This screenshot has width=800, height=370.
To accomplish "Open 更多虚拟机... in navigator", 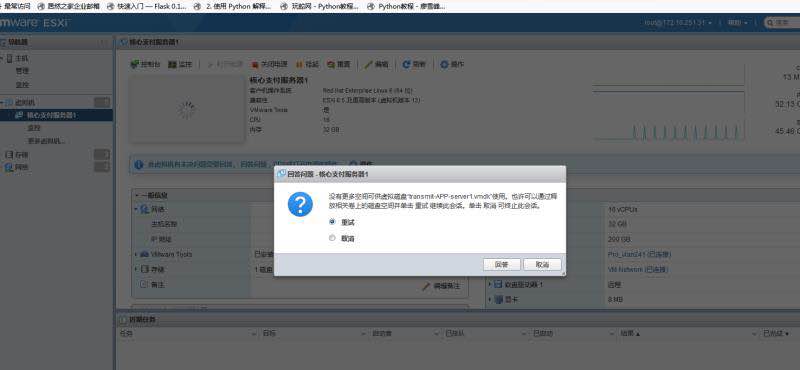I will pos(46,141).
